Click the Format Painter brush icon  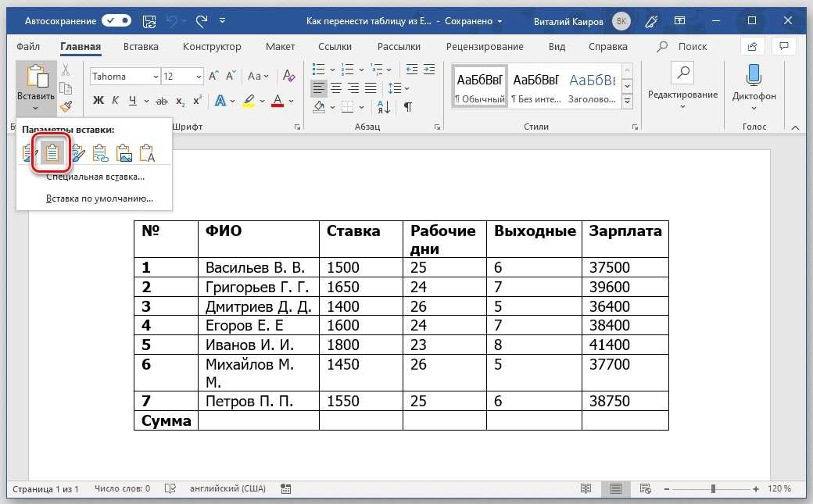(66, 105)
